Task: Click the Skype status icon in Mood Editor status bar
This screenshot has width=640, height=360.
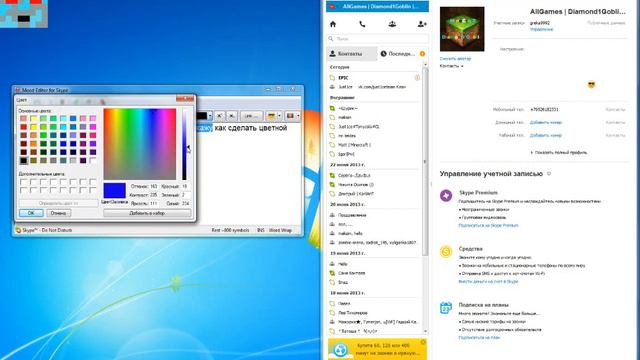Action: point(18,230)
